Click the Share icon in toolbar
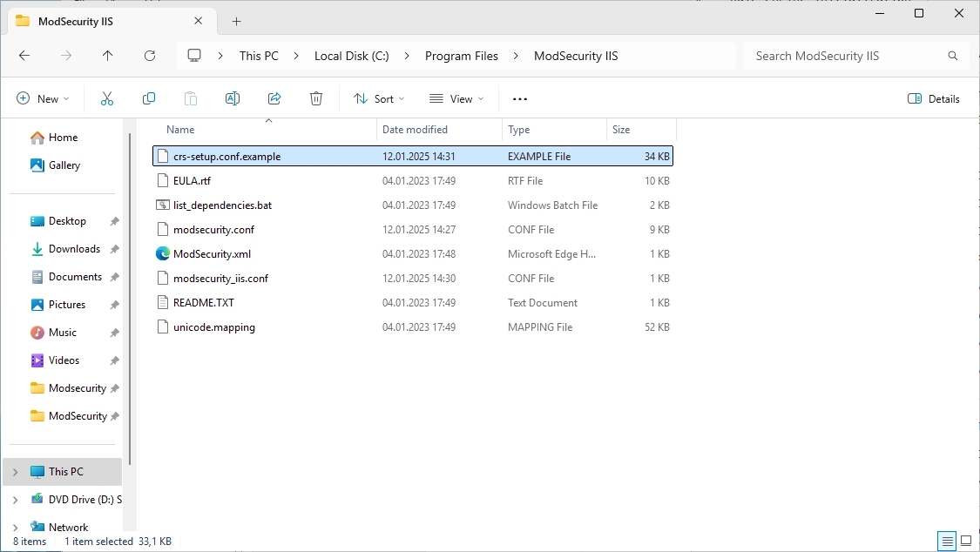980x552 pixels. 274,99
